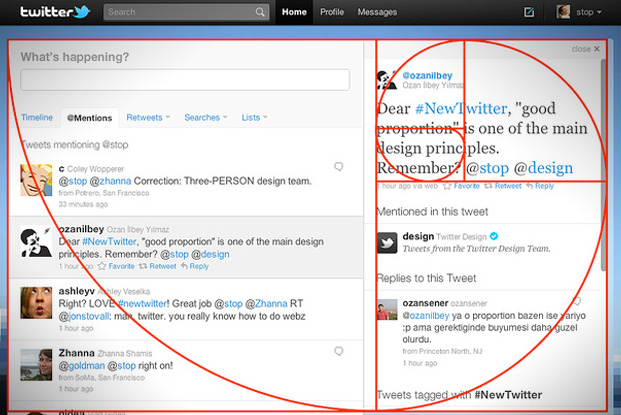This screenshot has width=621, height=415.
Task: Favorite the tweet in the details pane
Action: (461, 186)
